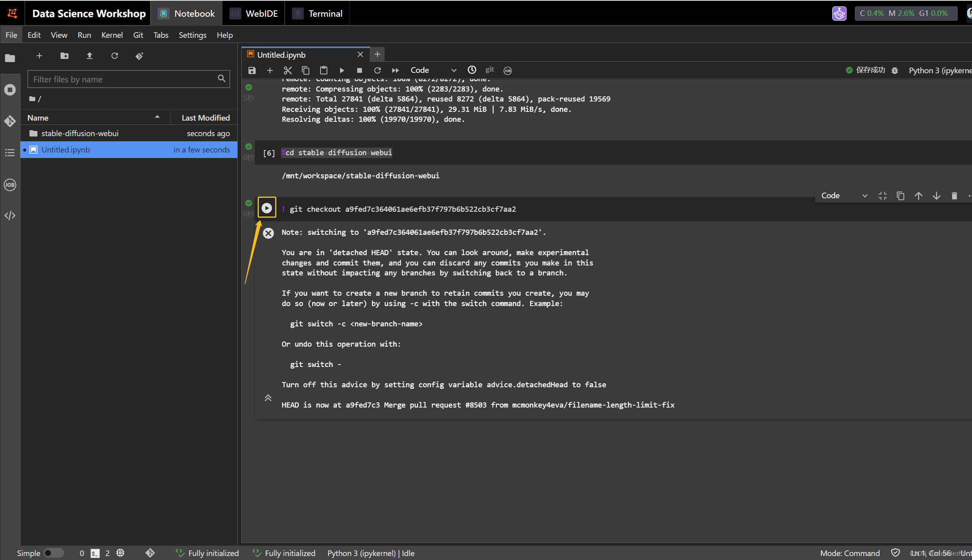Run the git checkout cell play button
972x560 pixels.
coord(267,208)
